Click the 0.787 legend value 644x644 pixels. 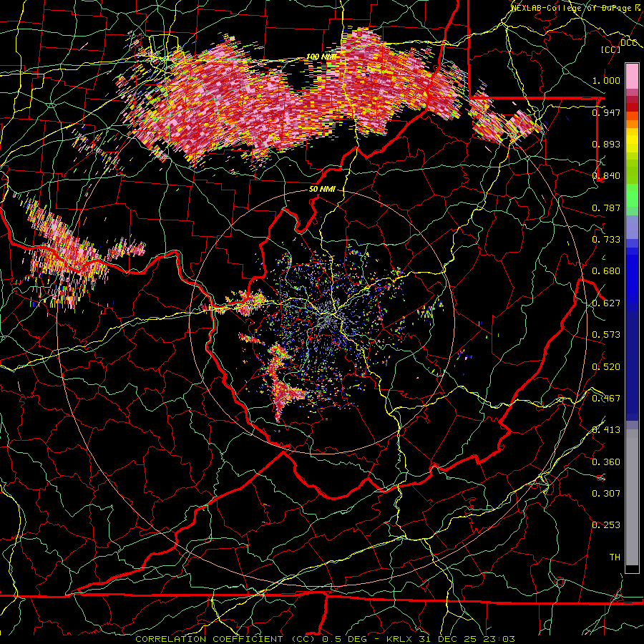click(x=606, y=208)
